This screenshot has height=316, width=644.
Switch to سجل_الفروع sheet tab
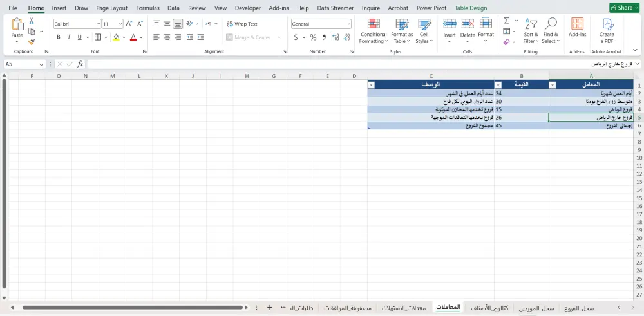579,308
